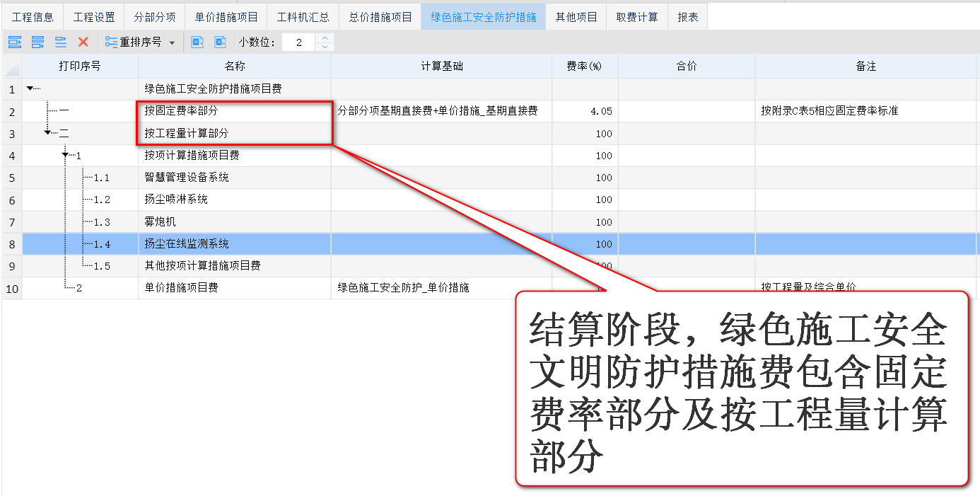Switch to the 报表 tab

click(x=687, y=16)
